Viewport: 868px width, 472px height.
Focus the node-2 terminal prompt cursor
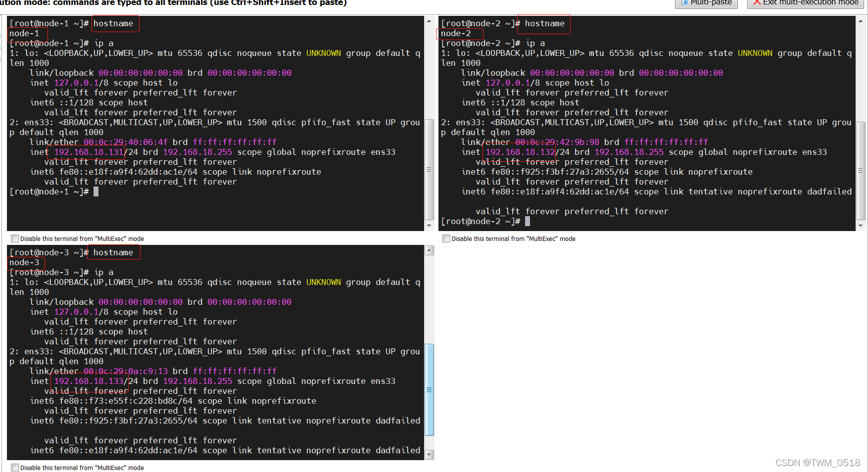pos(528,222)
